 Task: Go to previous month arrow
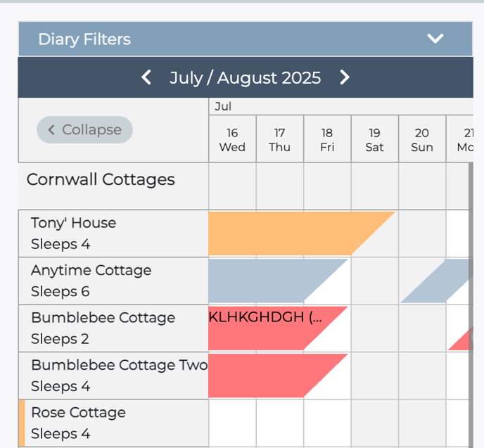[146, 77]
